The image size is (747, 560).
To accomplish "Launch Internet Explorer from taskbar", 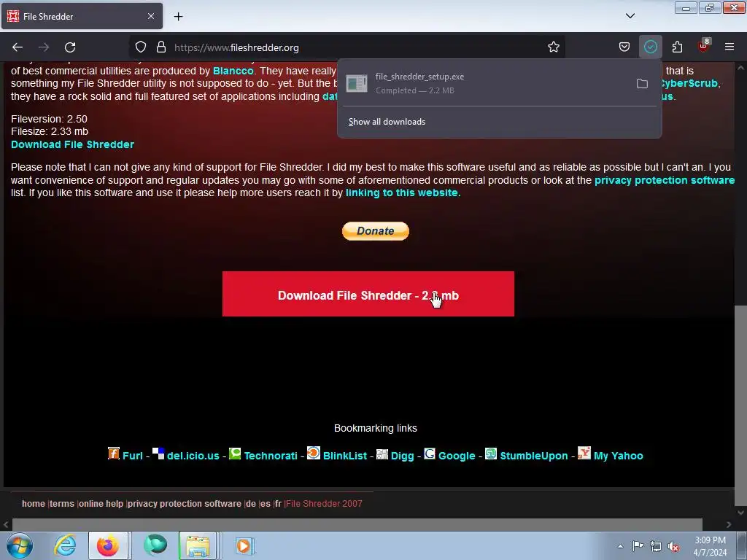I will (x=65, y=545).
